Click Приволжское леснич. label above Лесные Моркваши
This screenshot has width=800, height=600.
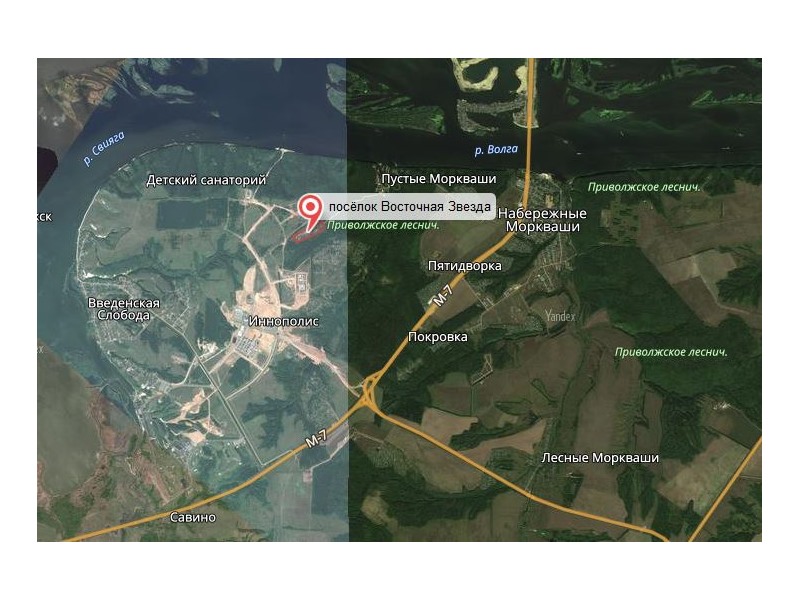[x=671, y=352]
